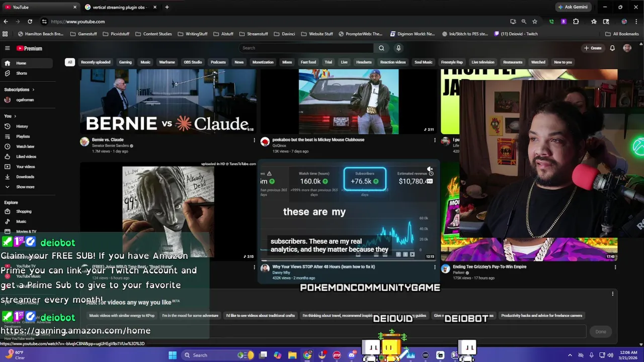This screenshot has width=644, height=362.
Task: Unmute the Danny Why preview video
Action: (430, 169)
